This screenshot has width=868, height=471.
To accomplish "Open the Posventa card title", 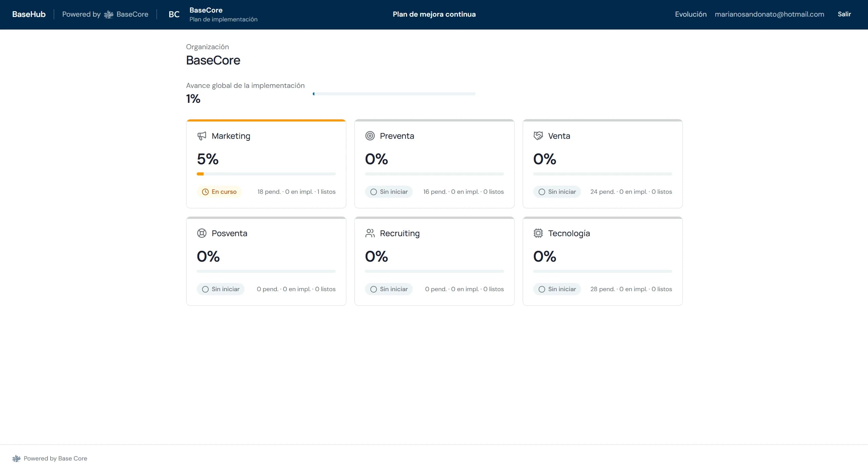I will (x=229, y=233).
